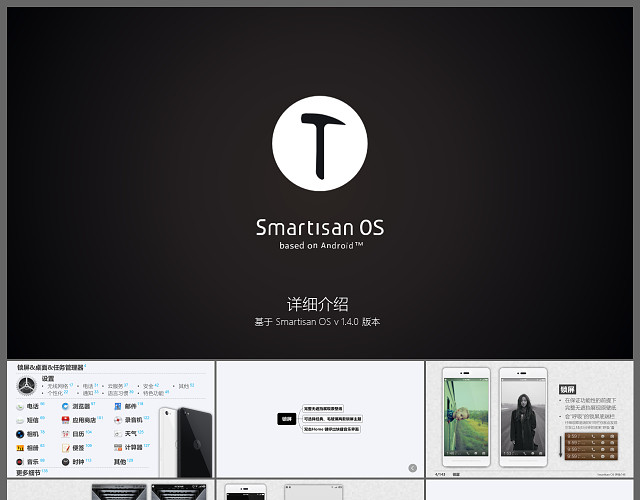Open the 通知 settings link

click(x=88, y=393)
